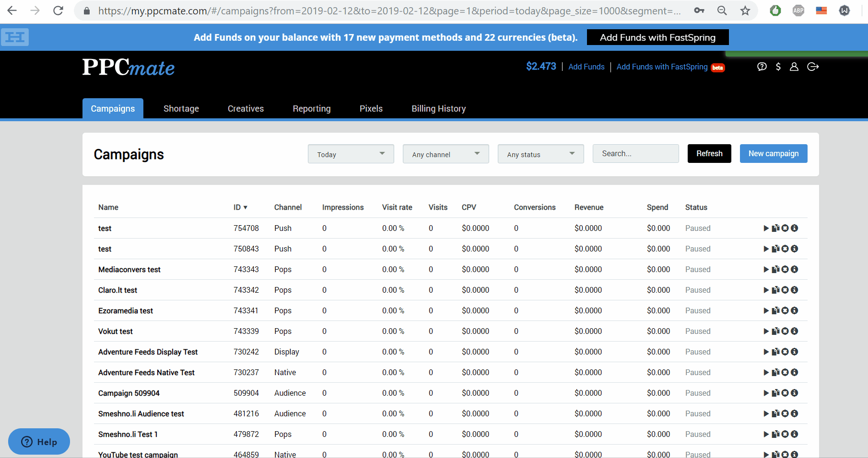The height and width of the screenshot is (458, 868).
Task: Go to the Billing History tab
Action: click(438, 109)
